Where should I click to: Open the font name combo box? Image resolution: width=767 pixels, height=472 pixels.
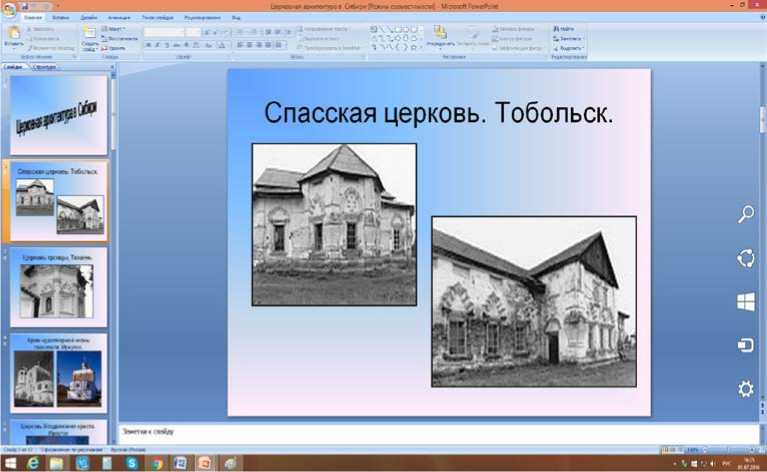tap(164, 32)
